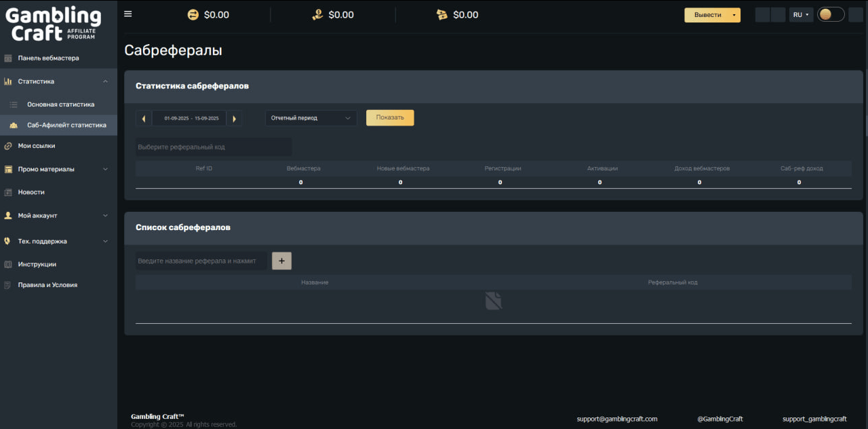
Task: Click previous date range arrow
Action: tap(143, 118)
